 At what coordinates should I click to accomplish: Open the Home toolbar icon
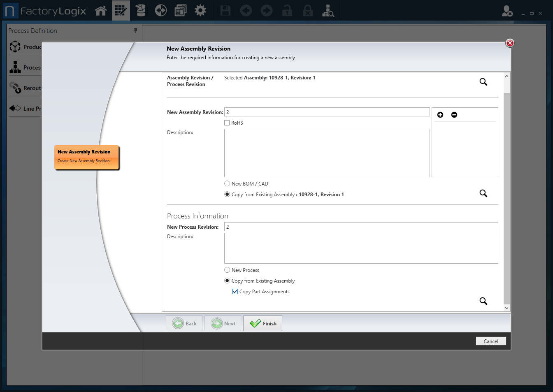[101, 10]
